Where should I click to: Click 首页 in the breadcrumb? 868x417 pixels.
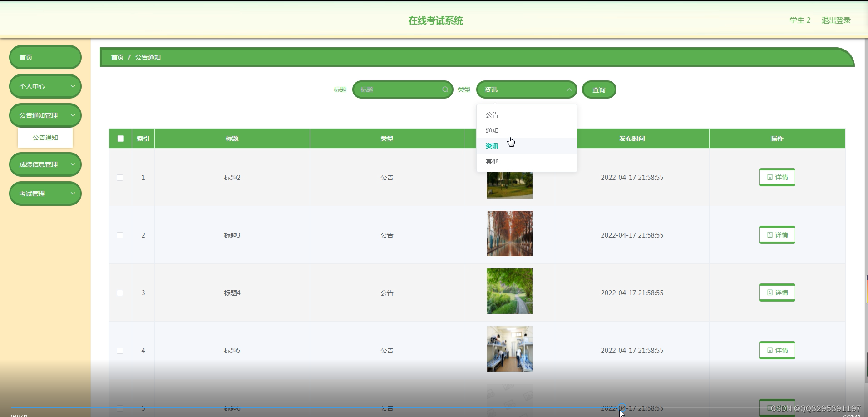click(x=118, y=57)
